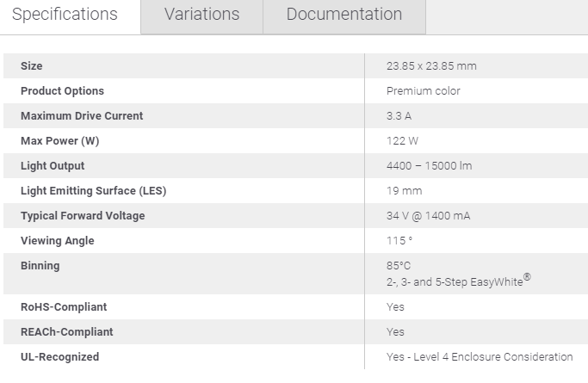Click the 4400 – 15000 lm value

pyautogui.click(x=429, y=165)
